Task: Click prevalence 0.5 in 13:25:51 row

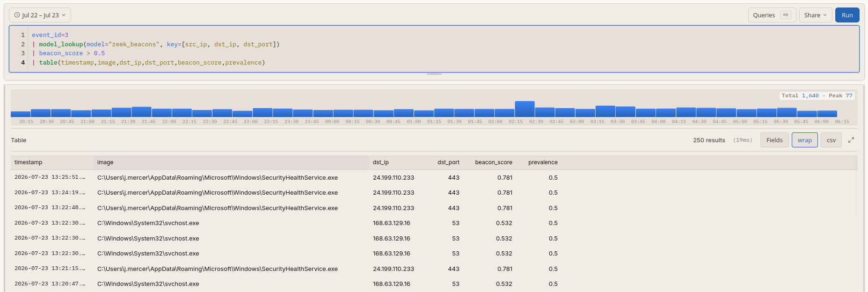Action: 553,177
